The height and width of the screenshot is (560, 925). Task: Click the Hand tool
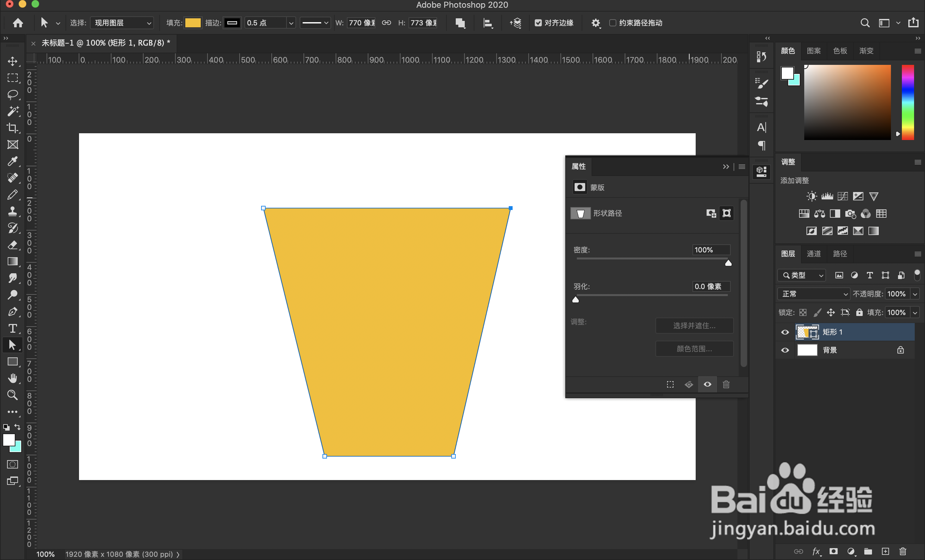[x=13, y=378]
